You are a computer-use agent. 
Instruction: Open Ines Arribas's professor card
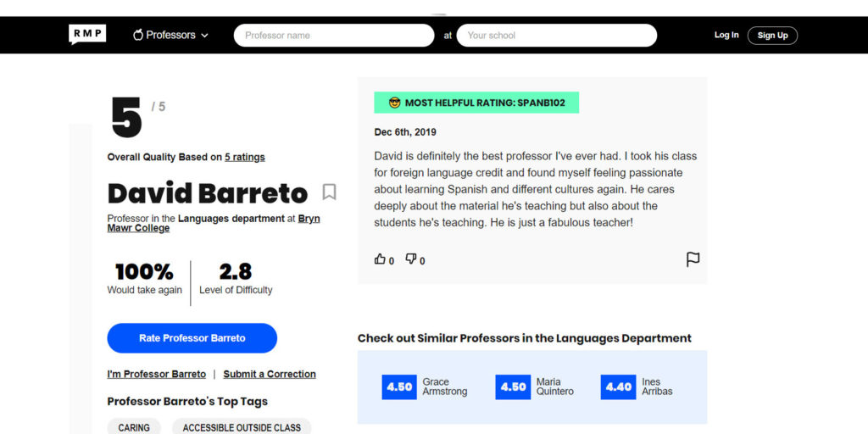point(637,387)
